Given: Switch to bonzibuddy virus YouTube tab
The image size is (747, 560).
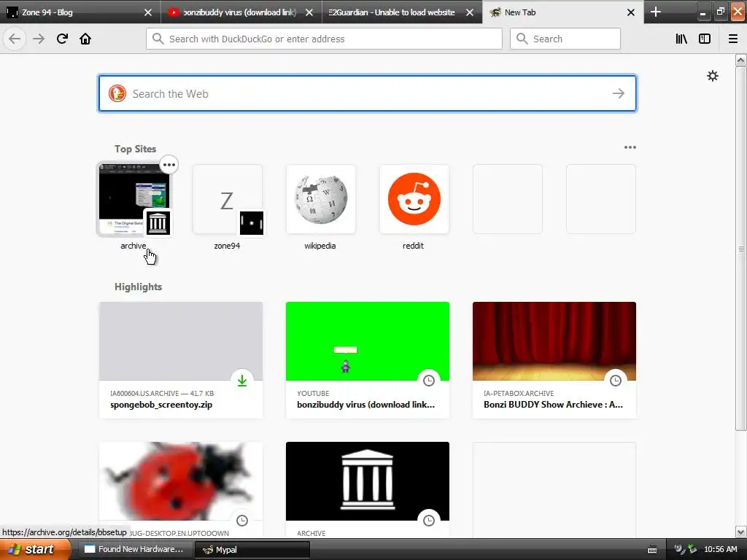Looking at the screenshot, I should click(x=241, y=12).
